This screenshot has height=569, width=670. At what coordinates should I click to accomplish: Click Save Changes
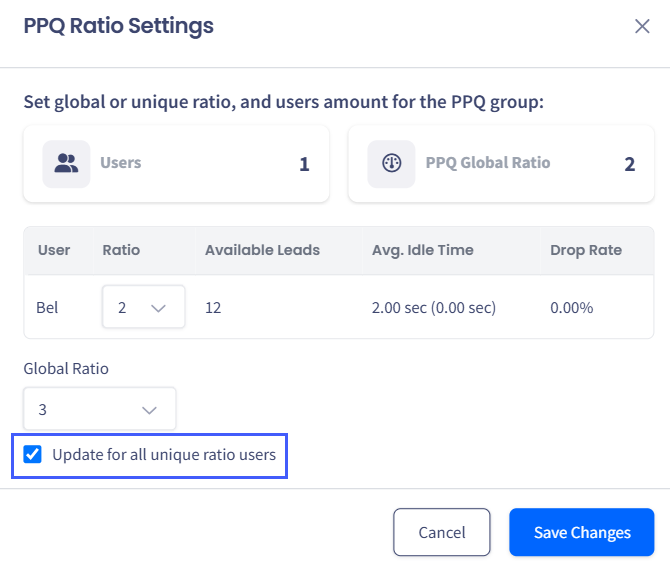click(x=582, y=532)
